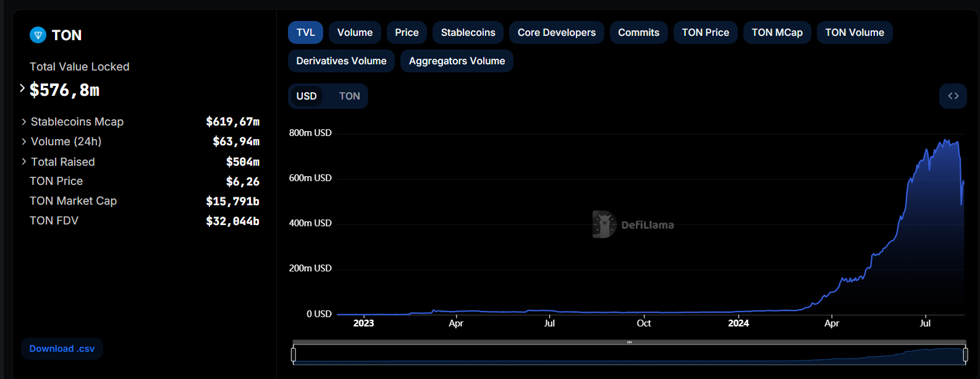
Task: Open the embed chart code icon
Action: click(x=953, y=96)
